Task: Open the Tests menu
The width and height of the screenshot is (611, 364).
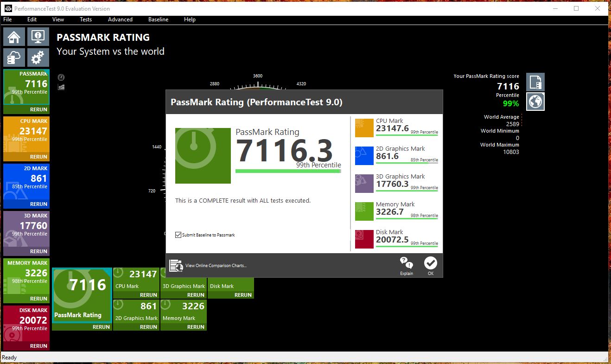Action: point(86,19)
